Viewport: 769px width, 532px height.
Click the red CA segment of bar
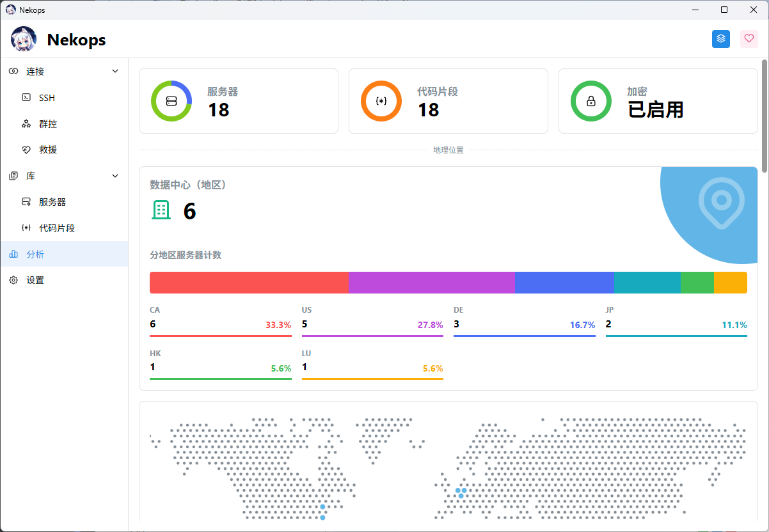point(249,283)
